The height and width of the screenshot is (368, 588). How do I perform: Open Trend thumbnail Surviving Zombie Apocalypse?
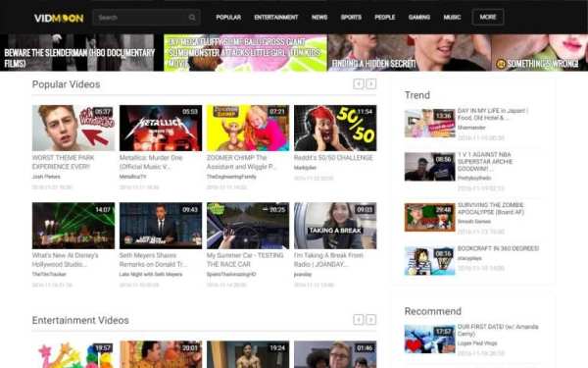click(430, 217)
